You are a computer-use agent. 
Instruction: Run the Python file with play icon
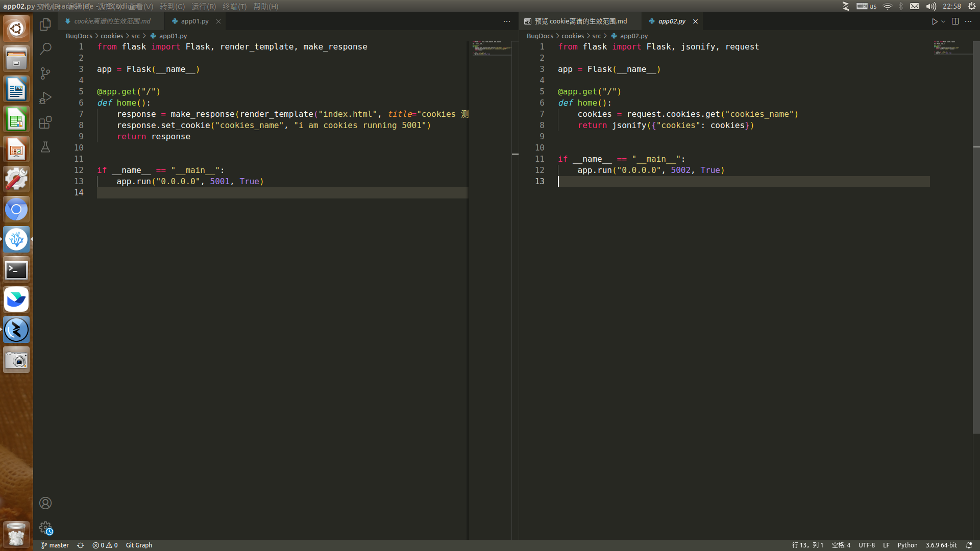coord(935,21)
